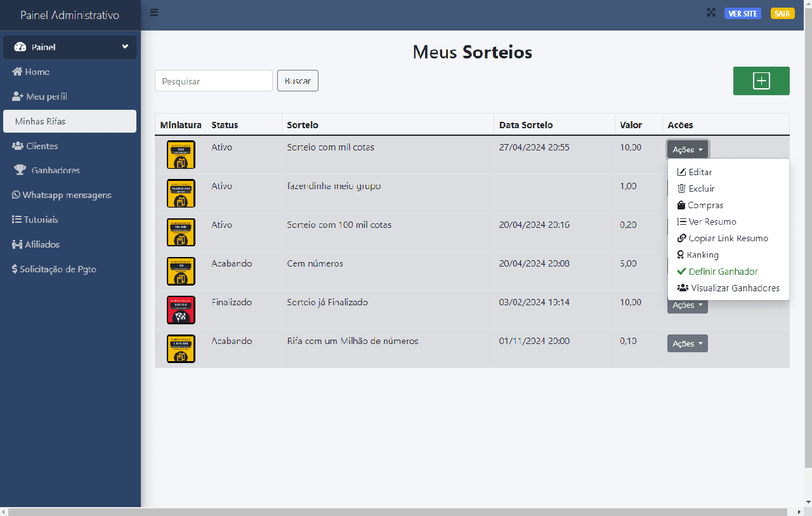Select Definir Ganhador menu option
This screenshot has width=812, height=516.
pyautogui.click(x=723, y=272)
